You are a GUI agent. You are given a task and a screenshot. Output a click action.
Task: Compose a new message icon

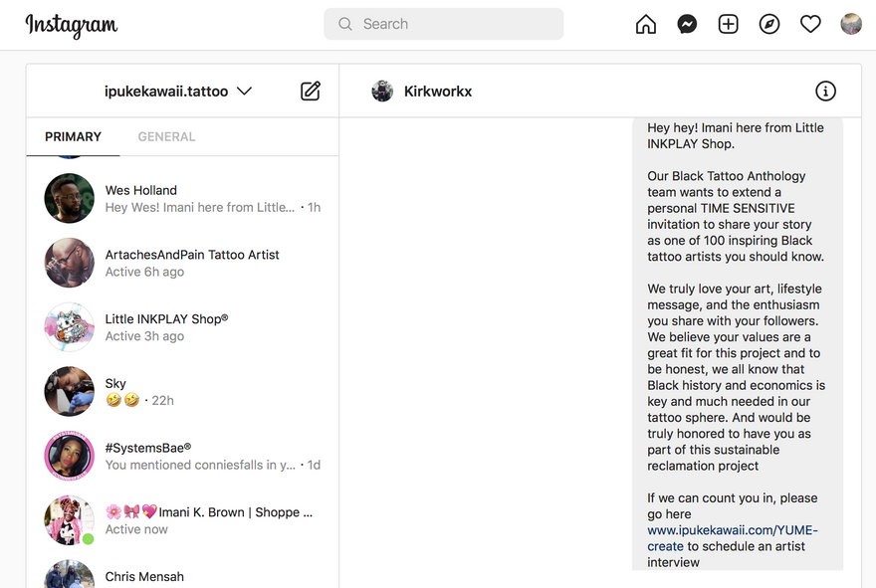point(311,92)
